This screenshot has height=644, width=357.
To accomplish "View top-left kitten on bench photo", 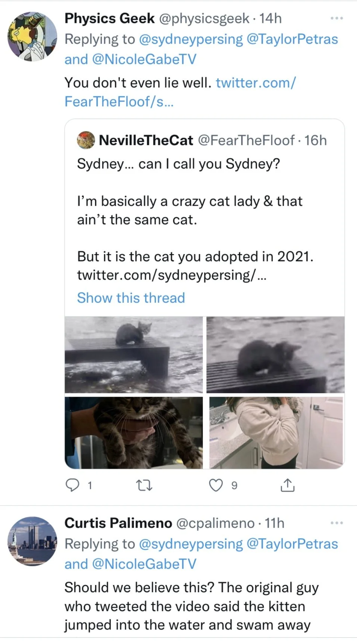I will 134,355.
